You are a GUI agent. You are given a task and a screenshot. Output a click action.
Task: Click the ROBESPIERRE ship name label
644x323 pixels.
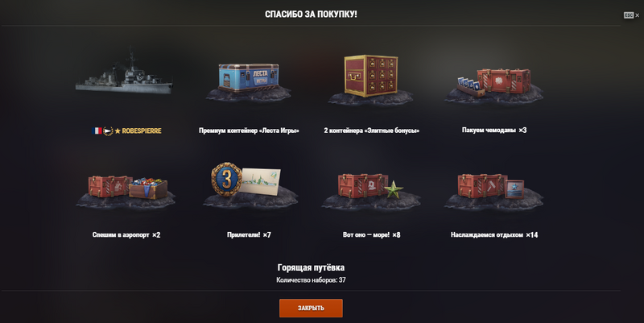[x=142, y=130]
